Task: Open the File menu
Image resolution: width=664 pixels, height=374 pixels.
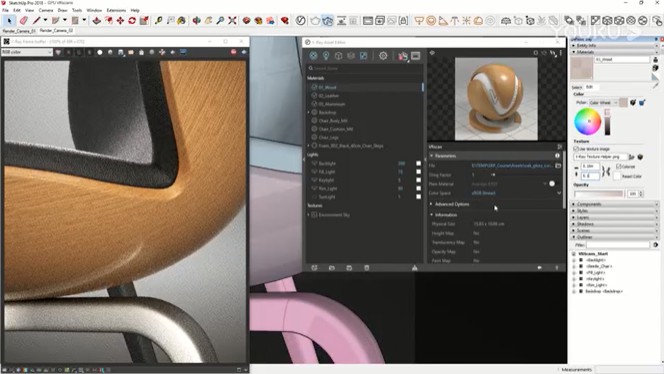Action: point(6,10)
